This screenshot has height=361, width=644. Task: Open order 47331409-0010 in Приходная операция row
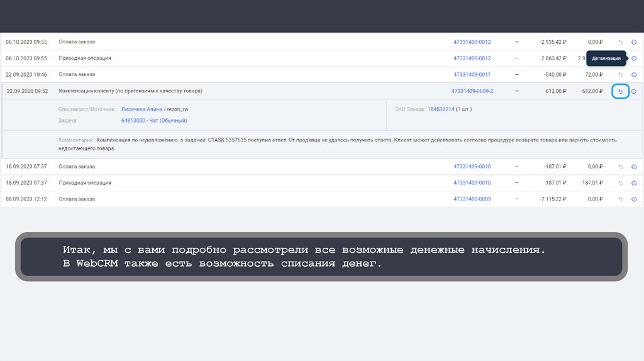(x=472, y=183)
